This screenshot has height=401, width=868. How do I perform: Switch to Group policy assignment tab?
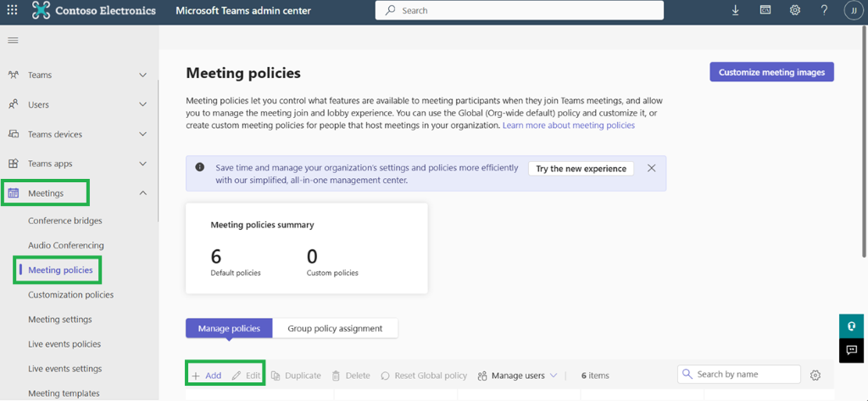pyautogui.click(x=335, y=328)
